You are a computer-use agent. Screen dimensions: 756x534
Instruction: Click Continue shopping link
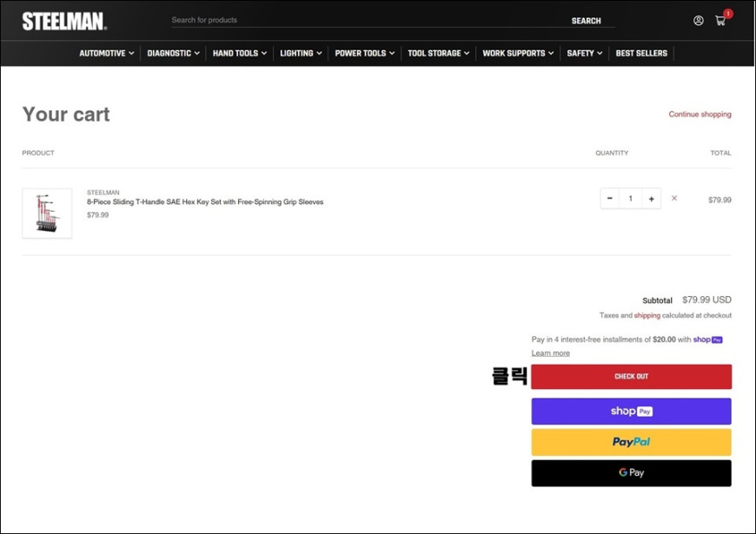click(x=700, y=115)
